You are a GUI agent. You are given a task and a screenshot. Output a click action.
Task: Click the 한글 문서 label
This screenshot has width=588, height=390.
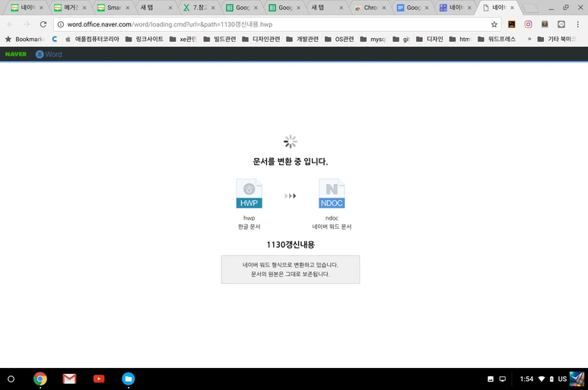click(249, 227)
